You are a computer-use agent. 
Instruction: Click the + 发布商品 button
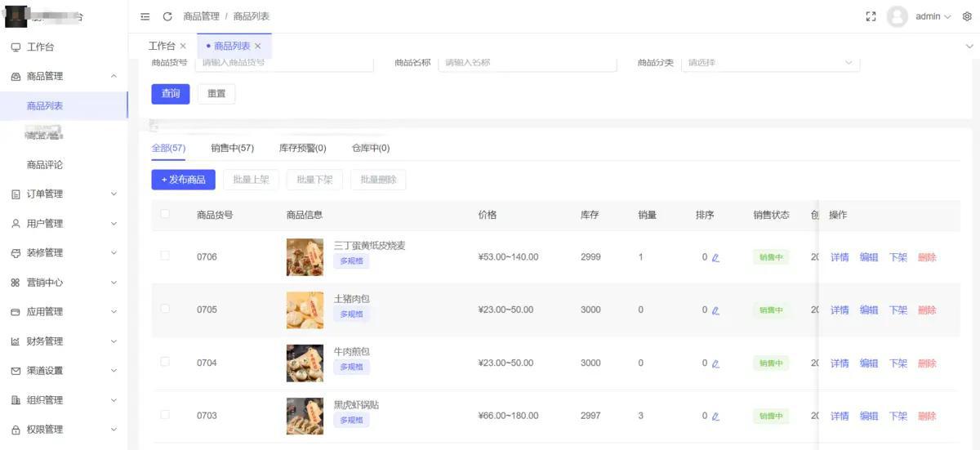point(183,180)
